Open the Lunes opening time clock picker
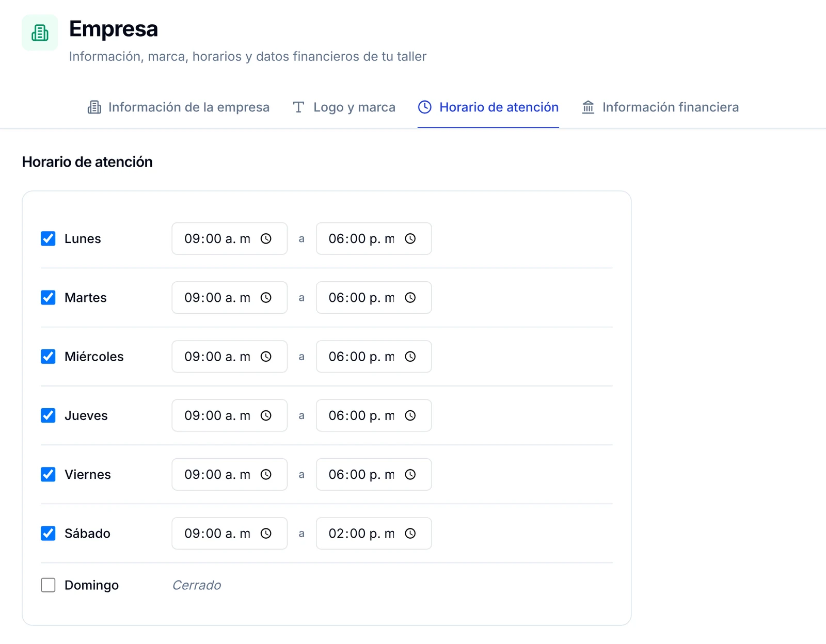 pos(266,238)
